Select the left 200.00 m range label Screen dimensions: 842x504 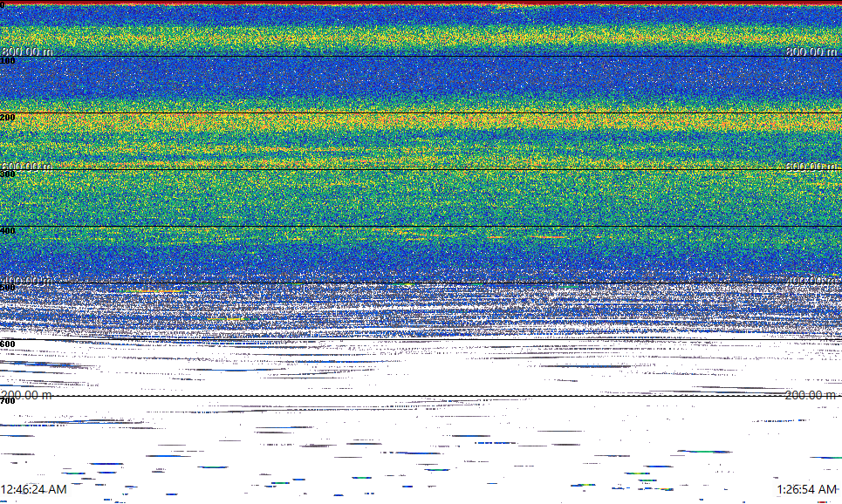(27, 395)
